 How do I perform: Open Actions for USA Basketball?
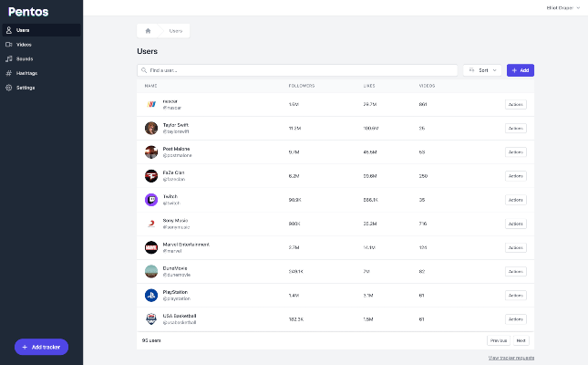(516, 318)
